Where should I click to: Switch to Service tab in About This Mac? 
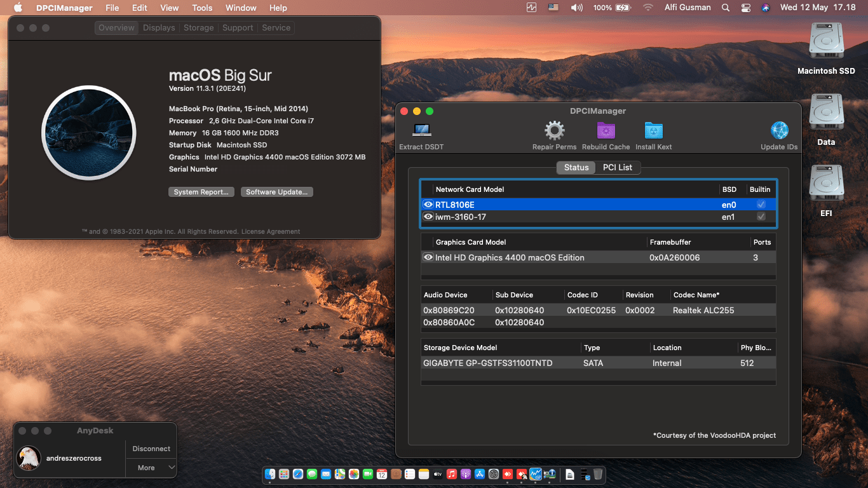click(x=276, y=28)
